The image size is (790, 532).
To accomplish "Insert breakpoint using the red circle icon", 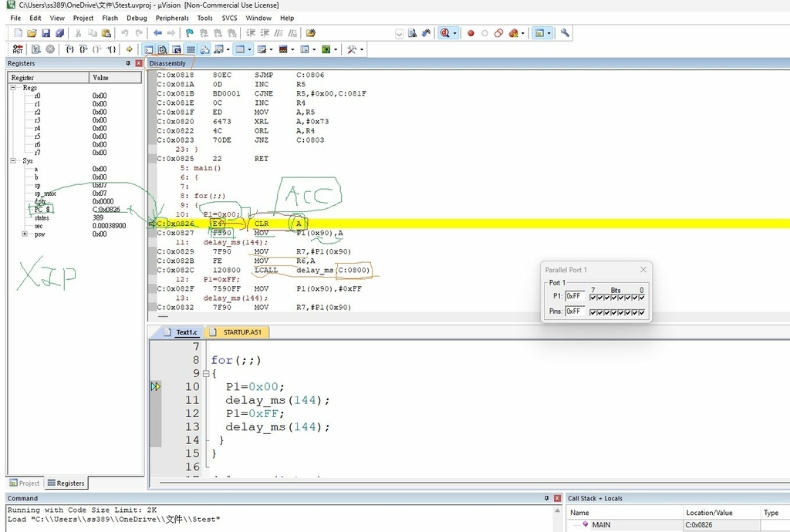I will [x=471, y=33].
